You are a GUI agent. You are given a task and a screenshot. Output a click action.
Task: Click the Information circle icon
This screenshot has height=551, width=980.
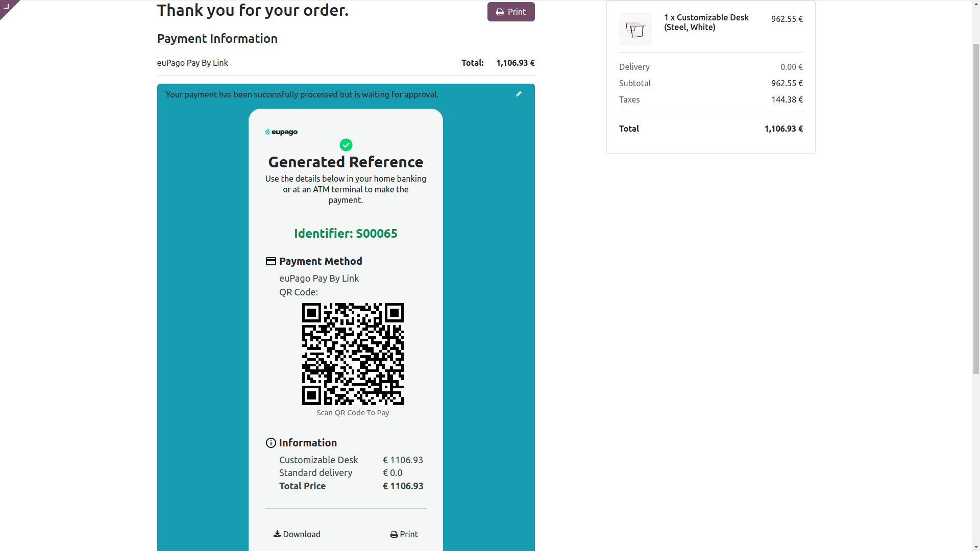(271, 443)
